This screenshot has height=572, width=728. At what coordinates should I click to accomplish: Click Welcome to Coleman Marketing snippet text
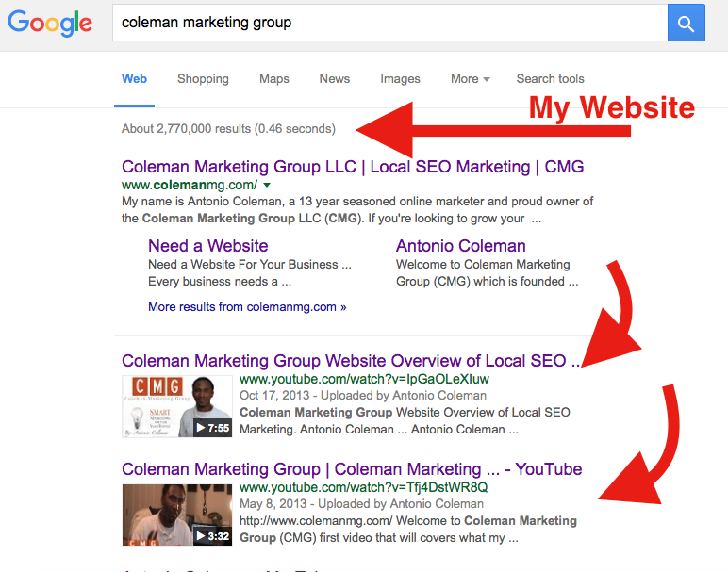487,272
